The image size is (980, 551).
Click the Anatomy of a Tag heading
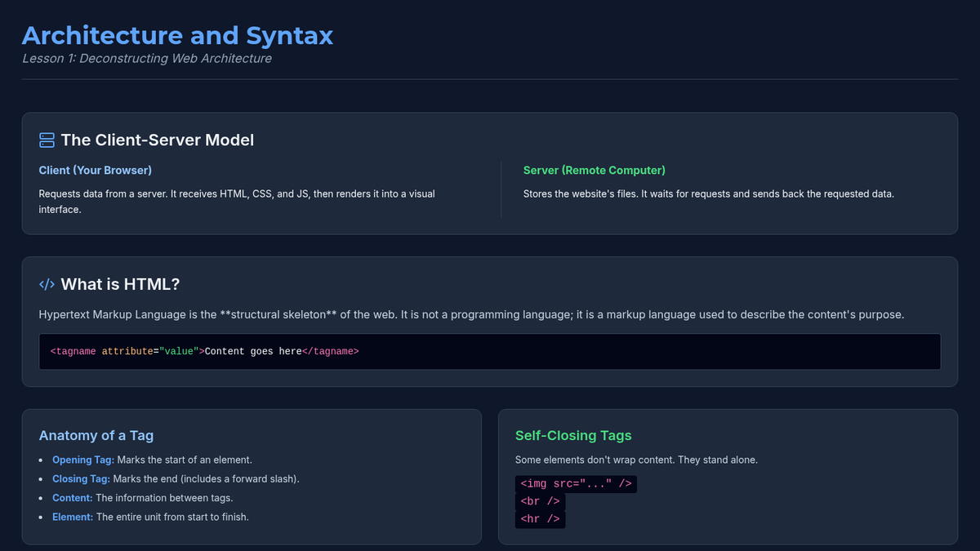[96, 436]
